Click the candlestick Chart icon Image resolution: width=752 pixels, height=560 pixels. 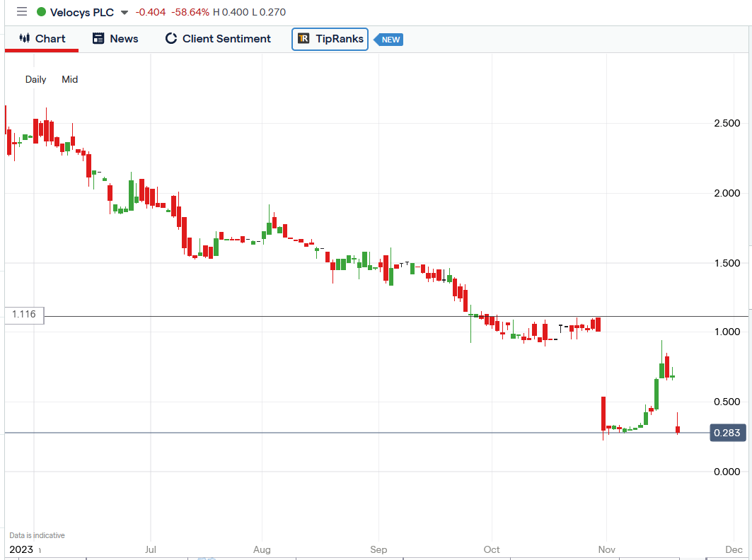tap(25, 38)
